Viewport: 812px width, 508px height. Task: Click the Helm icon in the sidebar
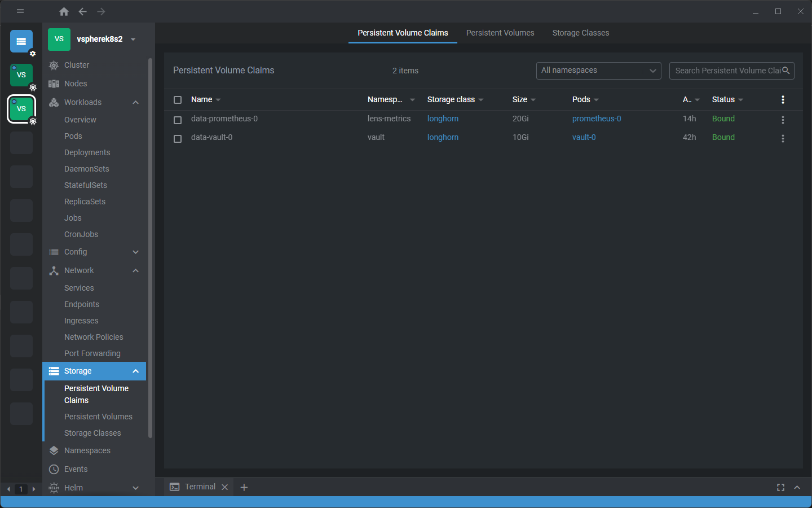pyautogui.click(x=54, y=487)
